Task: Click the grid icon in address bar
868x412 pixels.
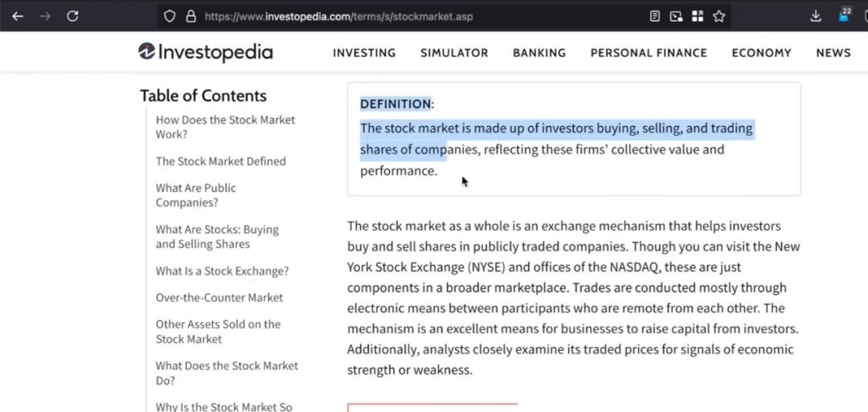Action: tap(697, 16)
